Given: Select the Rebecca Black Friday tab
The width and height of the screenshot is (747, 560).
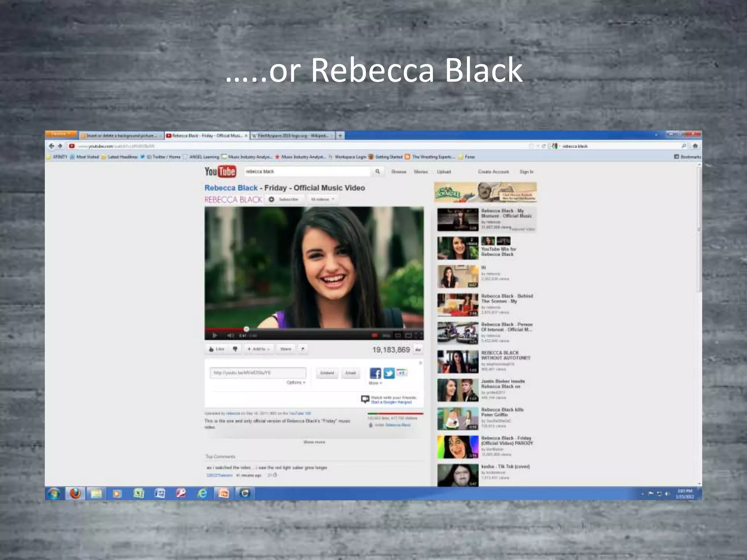Looking at the screenshot, I should [206, 136].
